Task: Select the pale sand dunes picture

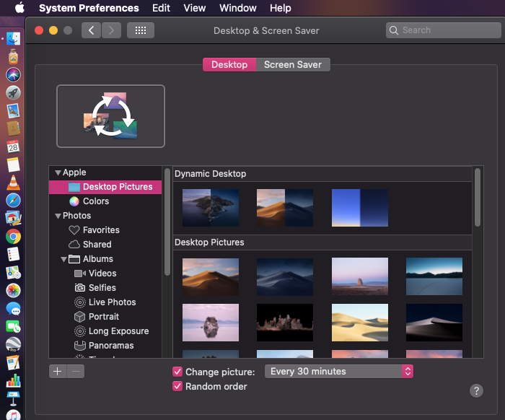Action: tap(360, 323)
